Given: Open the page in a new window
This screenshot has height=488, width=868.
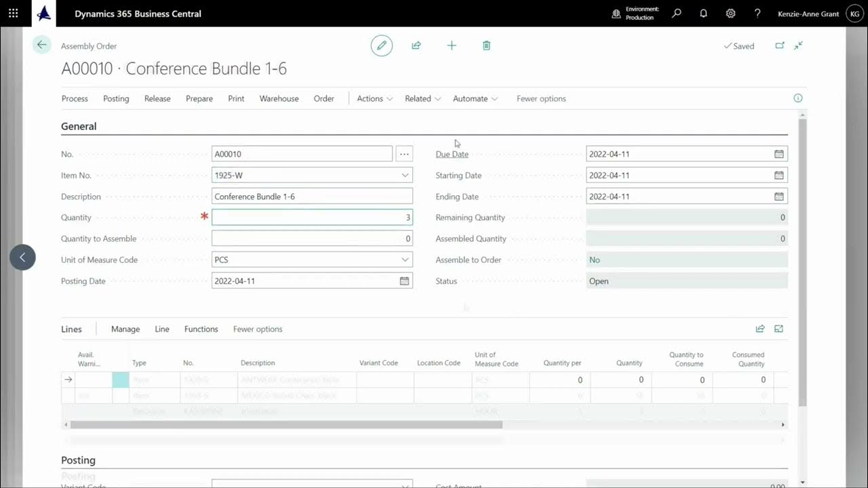Looking at the screenshot, I should pyautogui.click(x=780, y=45).
